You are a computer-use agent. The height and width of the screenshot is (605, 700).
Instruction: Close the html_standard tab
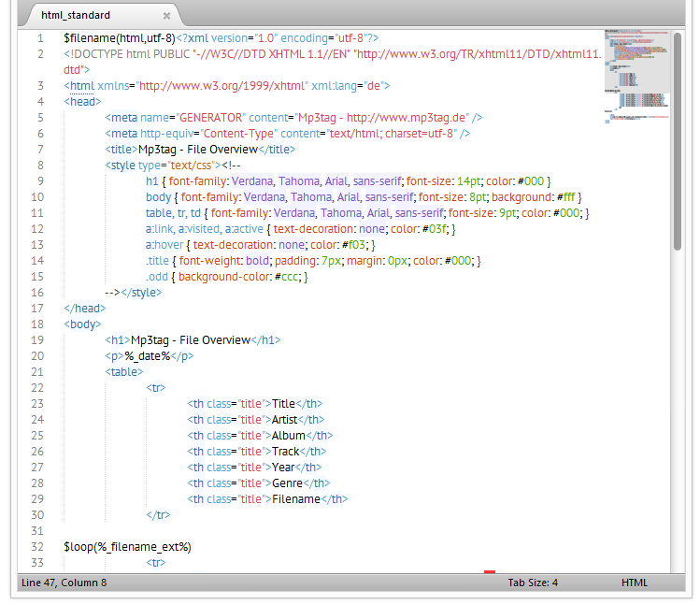tap(166, 16)
